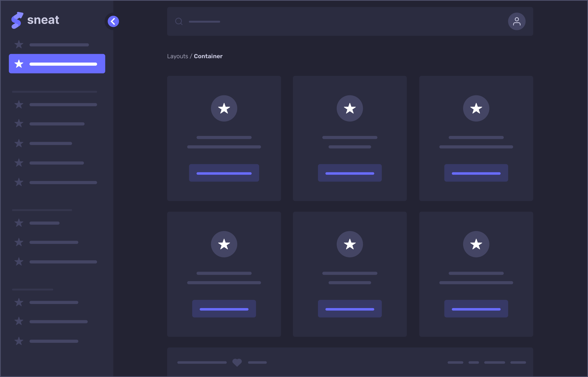Click the heart icon in footer
The height and width of the screenshot is (377, 588).
pos(237,362)
